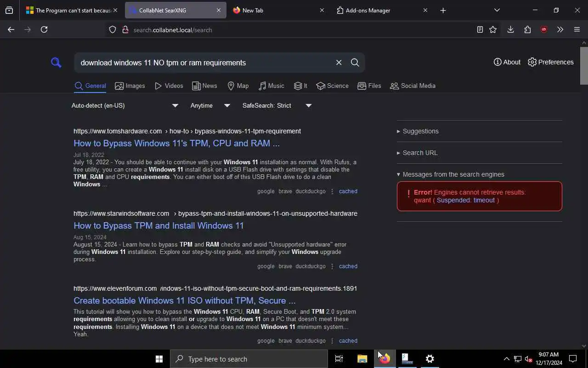Open Task View on taskbar
This screenshot has height=368, width=588.
339,359
